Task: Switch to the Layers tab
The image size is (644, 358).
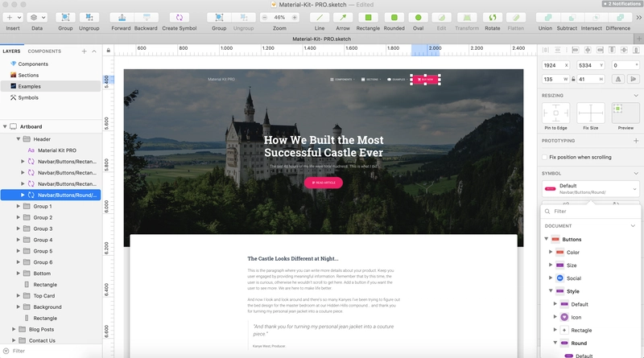Action: click(x=11, y=51)
